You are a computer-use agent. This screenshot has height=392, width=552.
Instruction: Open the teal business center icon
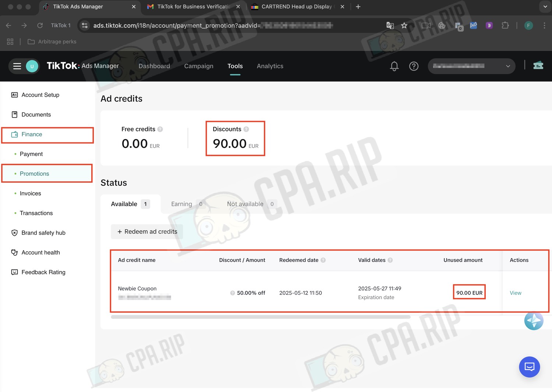click(x=538, y=65)
